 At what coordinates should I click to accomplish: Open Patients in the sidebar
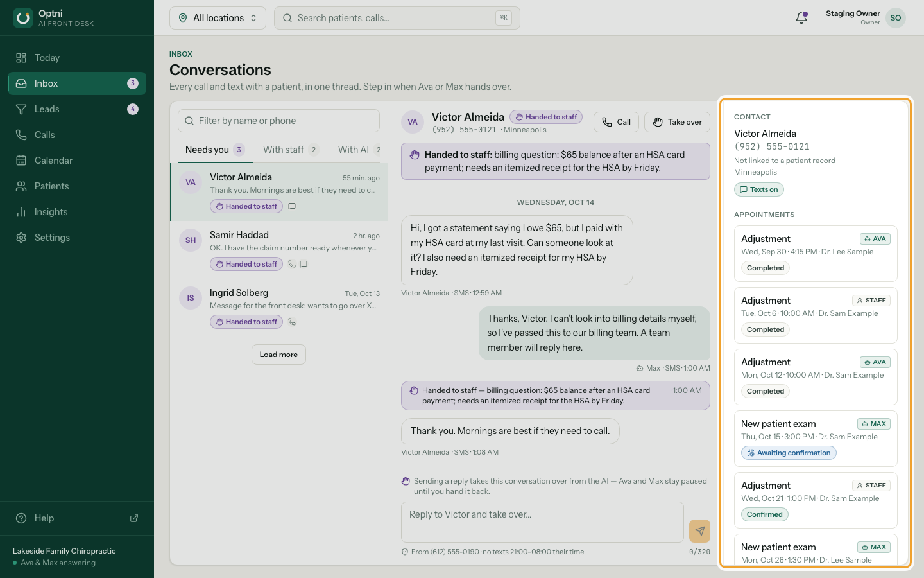(77, 186)
